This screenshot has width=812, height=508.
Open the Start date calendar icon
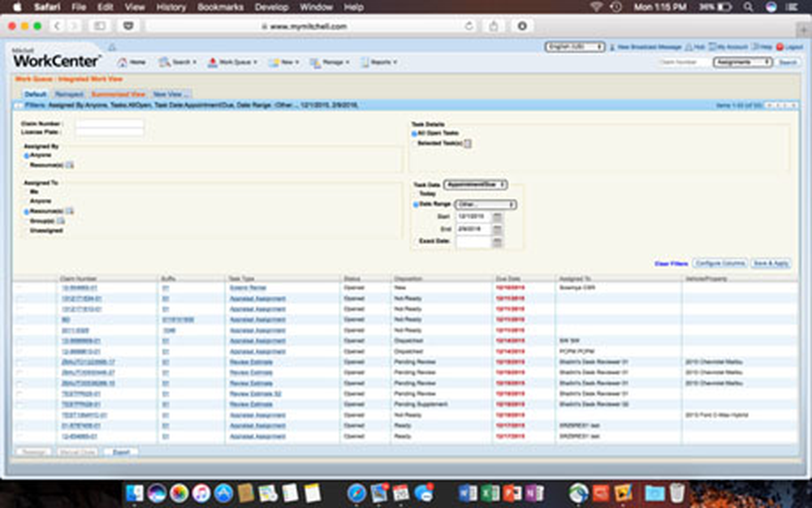(x=497, y=217)
